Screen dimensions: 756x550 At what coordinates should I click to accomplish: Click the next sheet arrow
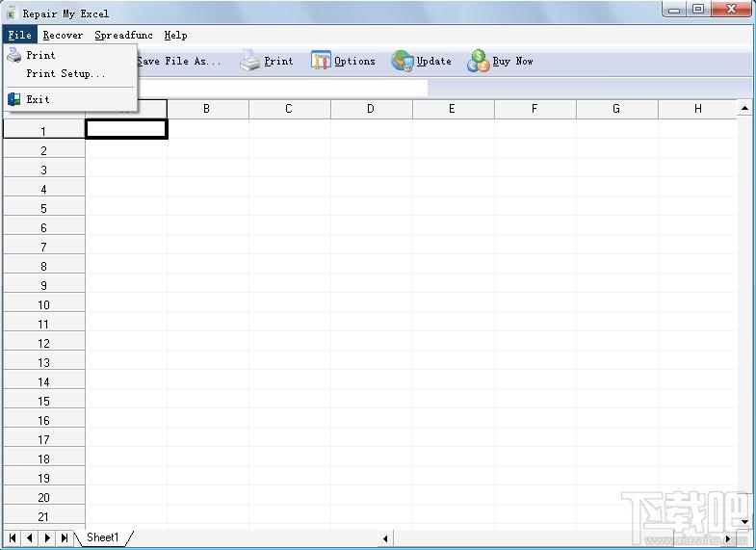[47, 537]
